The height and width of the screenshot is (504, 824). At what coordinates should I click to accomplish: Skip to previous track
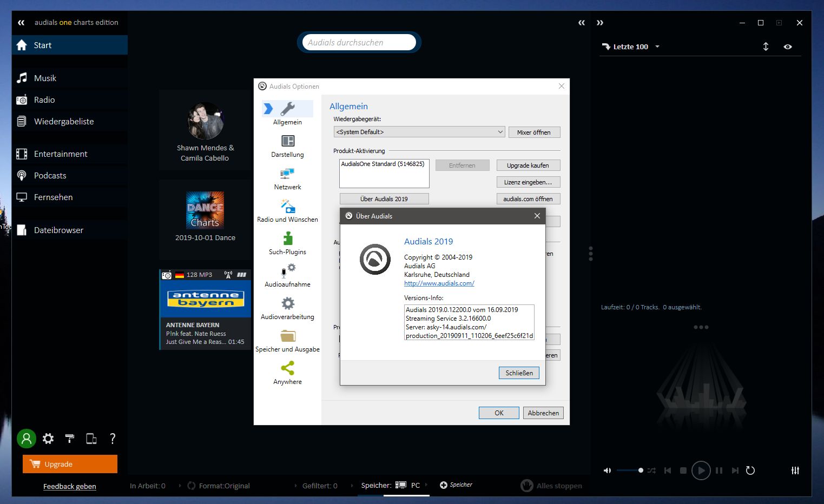[x=668, y=470]
